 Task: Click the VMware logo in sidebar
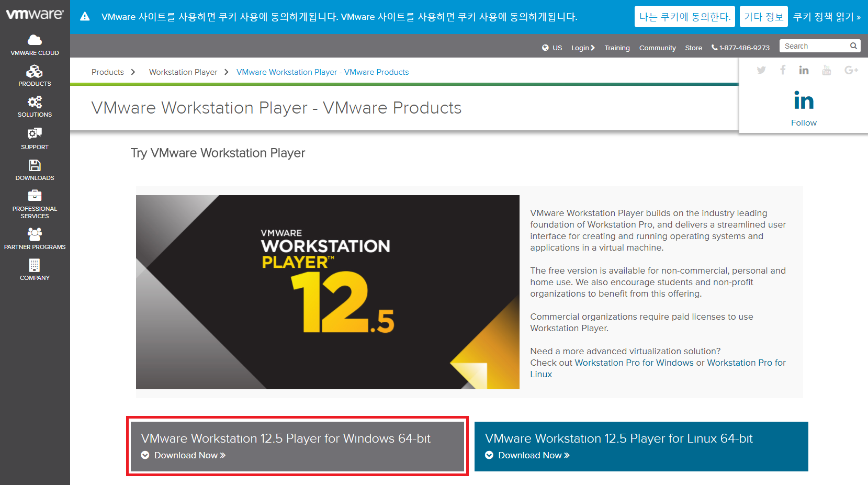click(35, 14)
